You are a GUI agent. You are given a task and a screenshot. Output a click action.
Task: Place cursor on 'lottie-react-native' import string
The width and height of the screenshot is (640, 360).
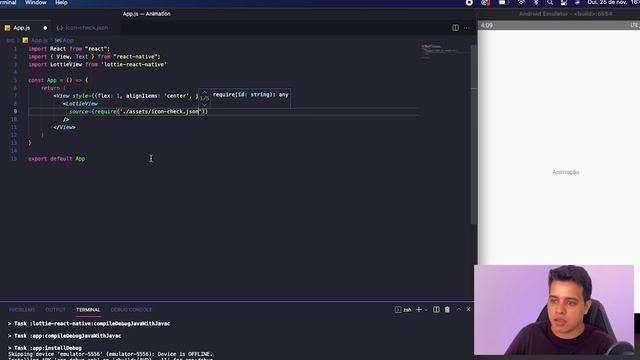134,64
